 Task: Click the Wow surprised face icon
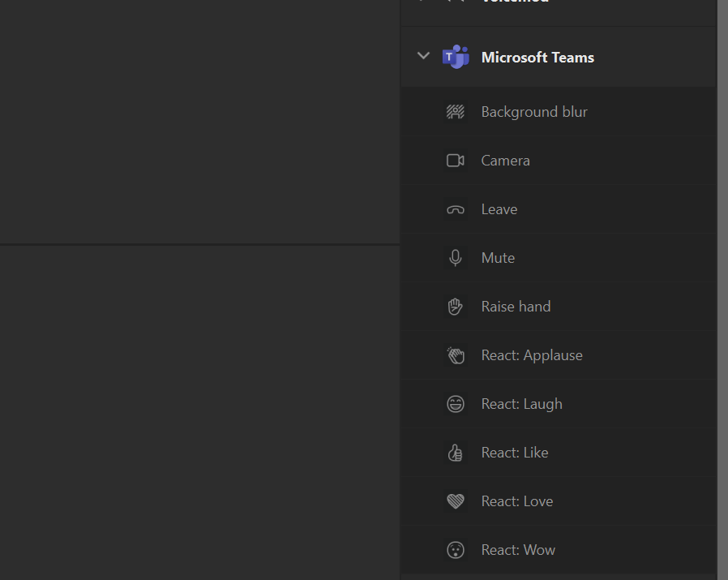click(x=456, y=550)
